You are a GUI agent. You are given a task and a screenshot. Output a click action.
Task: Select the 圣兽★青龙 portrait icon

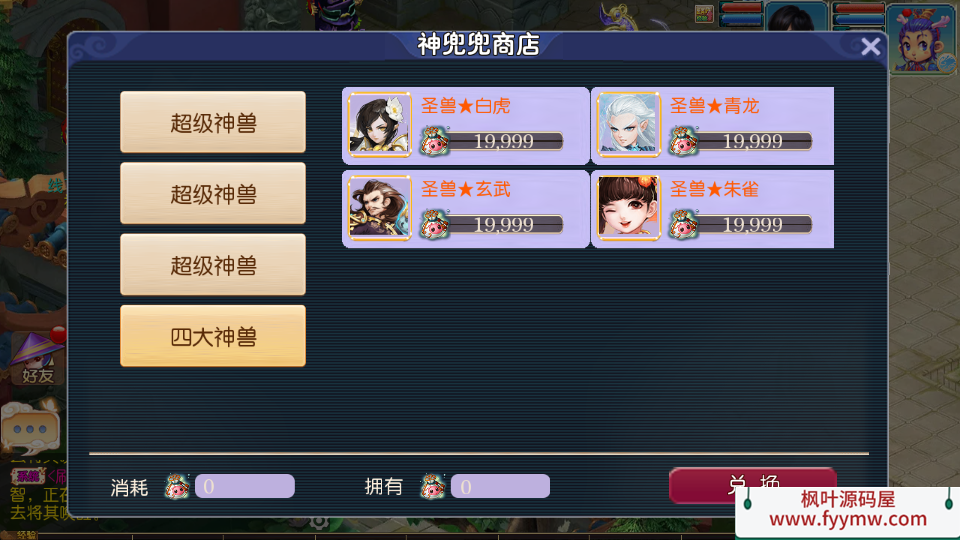pyautogui.click(x=629, y=125)
